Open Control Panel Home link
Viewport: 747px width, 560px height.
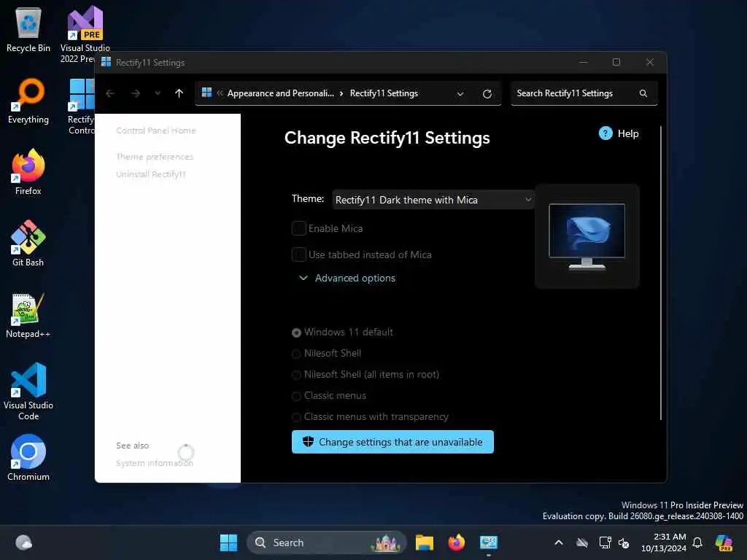[156, 131]
